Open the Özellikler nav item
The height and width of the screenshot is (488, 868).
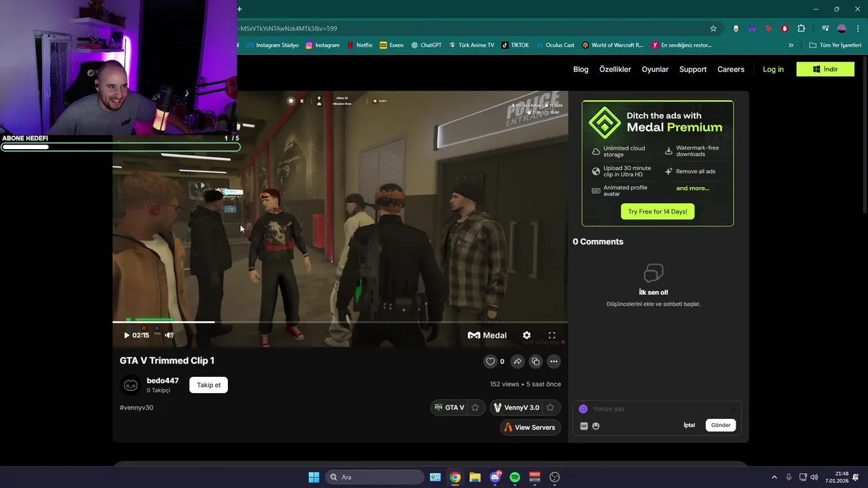(x=615, y=69)
